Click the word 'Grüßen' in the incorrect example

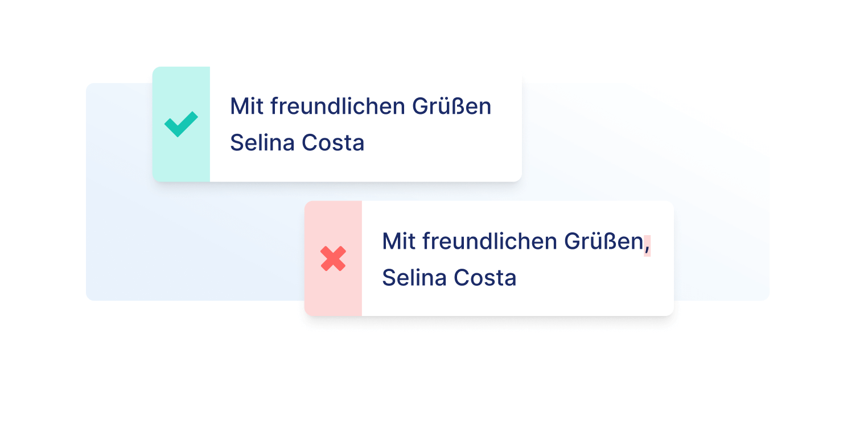tap(603, 241)
